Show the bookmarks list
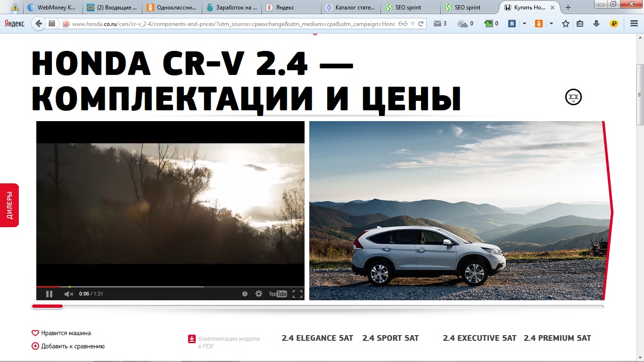 pyautogui.click(x=580, y=24)
